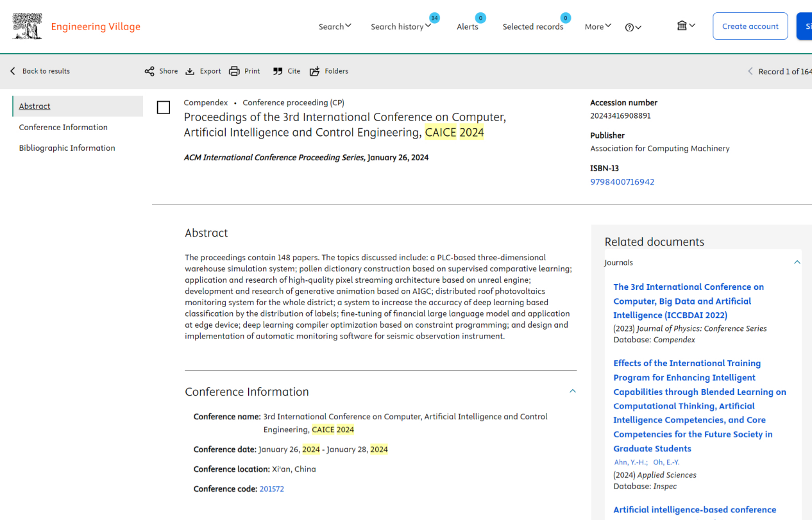This screenshot has height=520, width=812.
Task: Click the Cite quotation marks icon
Action: point(278,71)
